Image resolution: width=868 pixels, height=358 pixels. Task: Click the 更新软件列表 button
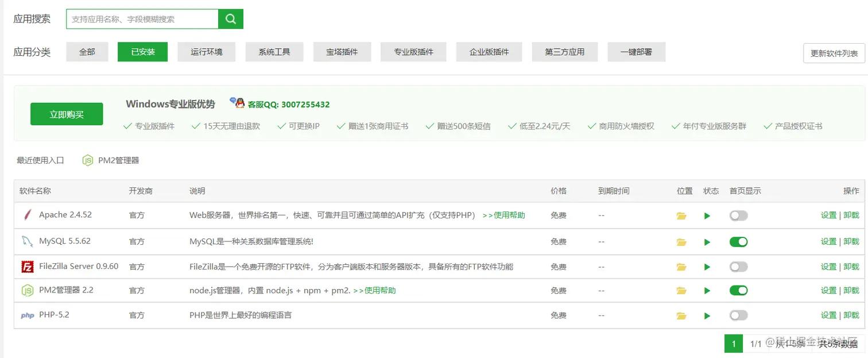834,53
